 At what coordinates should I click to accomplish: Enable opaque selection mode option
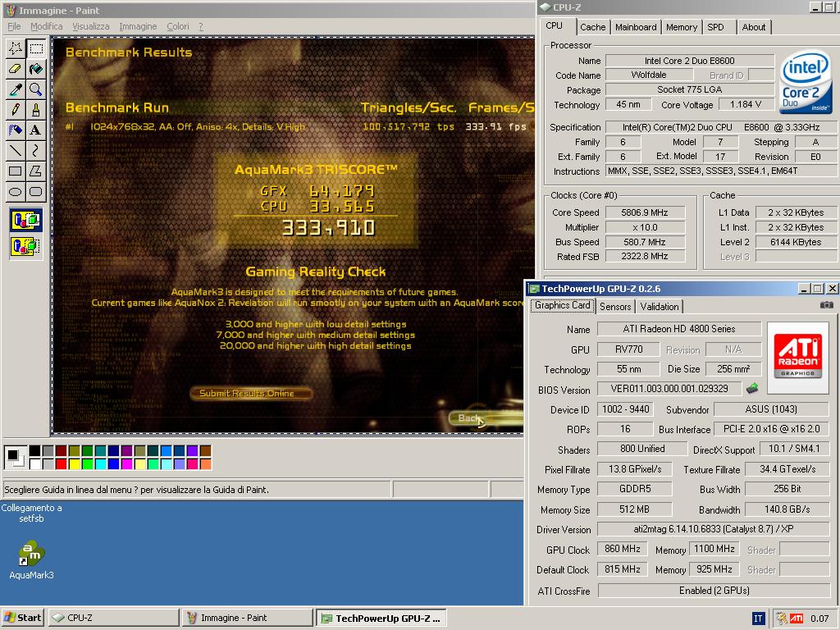tap(25, 220)
